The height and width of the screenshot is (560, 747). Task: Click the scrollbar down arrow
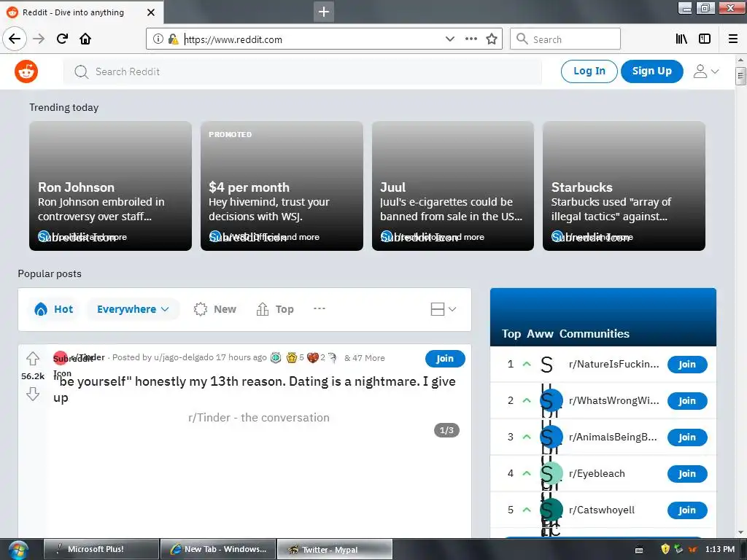coord(740,532)
